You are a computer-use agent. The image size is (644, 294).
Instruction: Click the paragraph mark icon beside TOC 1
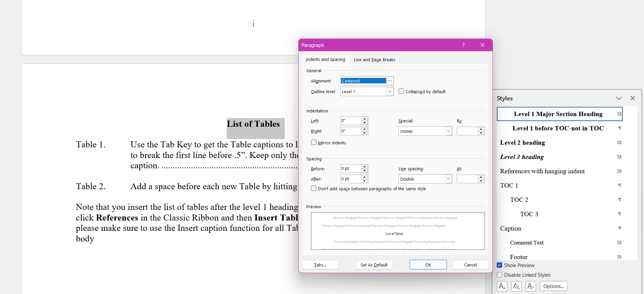click(620, 185)
